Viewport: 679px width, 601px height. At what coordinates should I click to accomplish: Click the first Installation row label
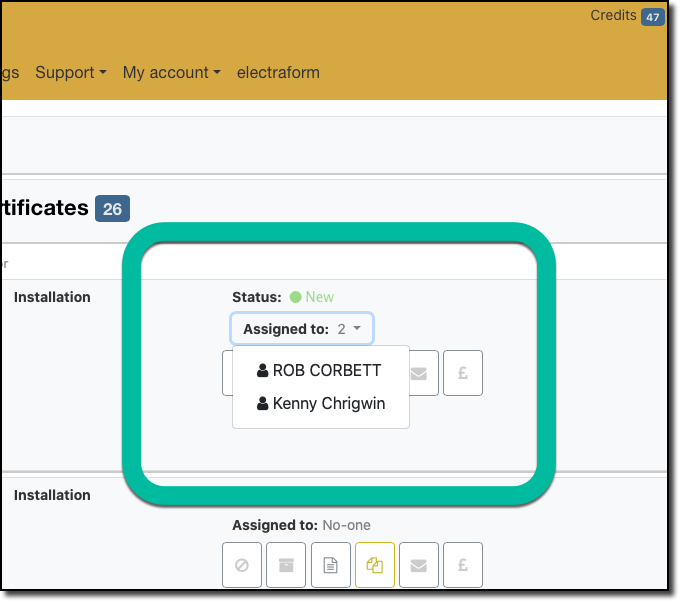click(x=52, y=297)
